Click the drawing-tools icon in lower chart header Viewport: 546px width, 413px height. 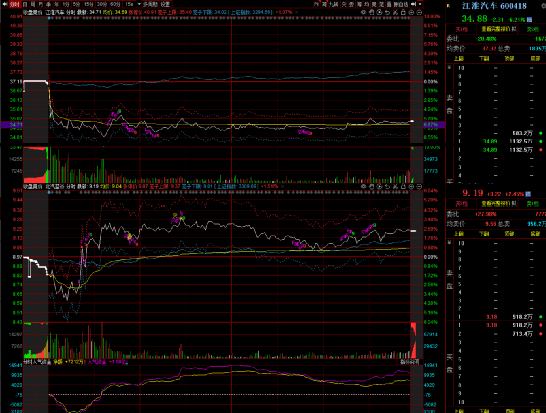tap(395, 187)
